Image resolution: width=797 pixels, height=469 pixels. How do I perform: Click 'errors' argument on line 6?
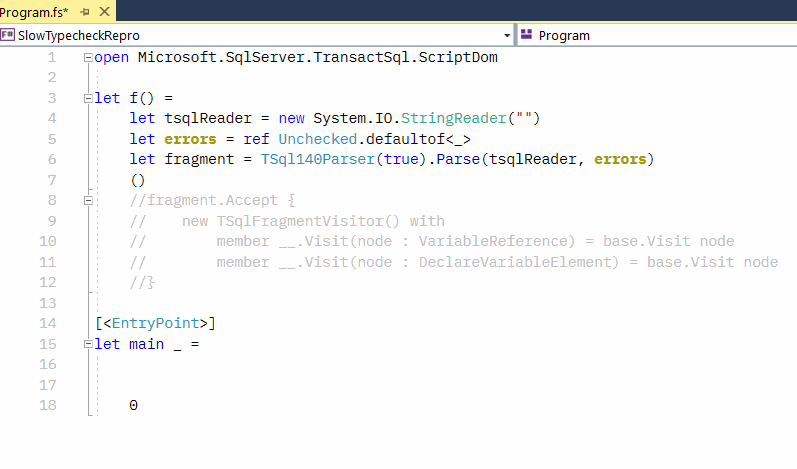pyautogui.click(x=620, y=160)
